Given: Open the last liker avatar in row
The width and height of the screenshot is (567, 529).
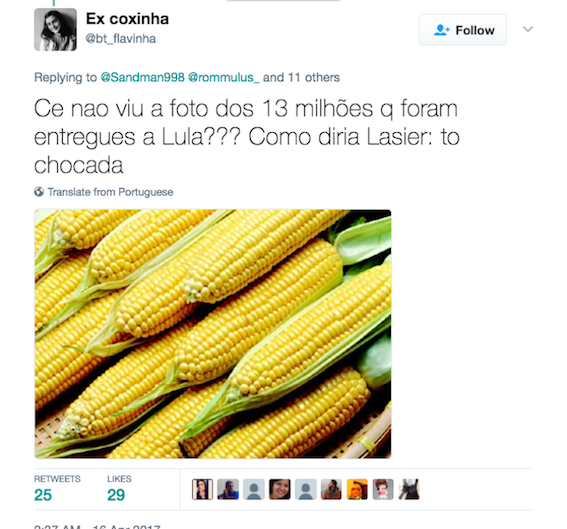Looking at the screenshot, I should [x=409, y=489].
